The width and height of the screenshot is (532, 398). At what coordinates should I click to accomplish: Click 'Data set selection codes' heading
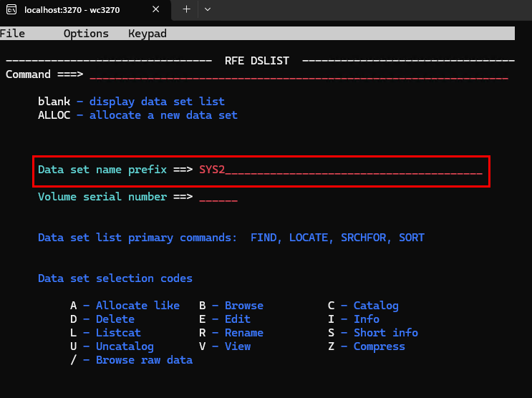point(115,278)
